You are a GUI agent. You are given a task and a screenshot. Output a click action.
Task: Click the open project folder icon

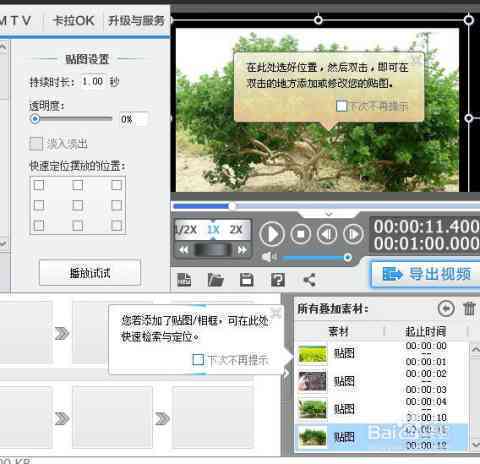pyautogui.click(x=215, y=280)
